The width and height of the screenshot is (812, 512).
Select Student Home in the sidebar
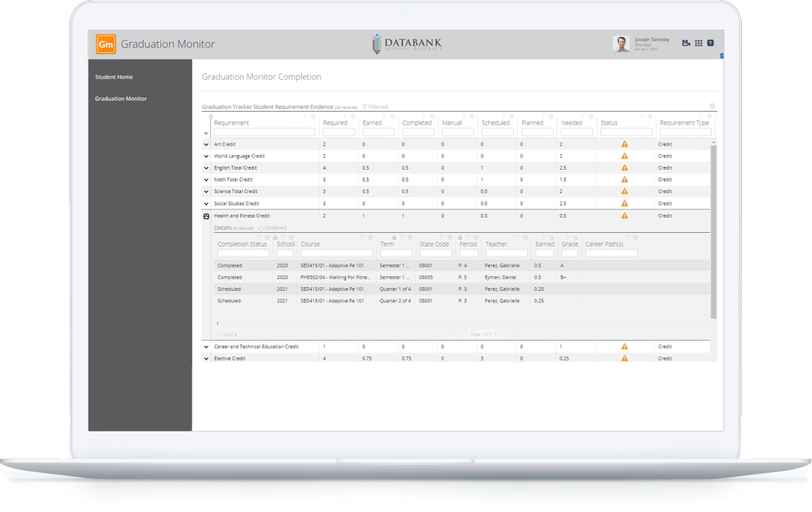click(x=114, y=77)
